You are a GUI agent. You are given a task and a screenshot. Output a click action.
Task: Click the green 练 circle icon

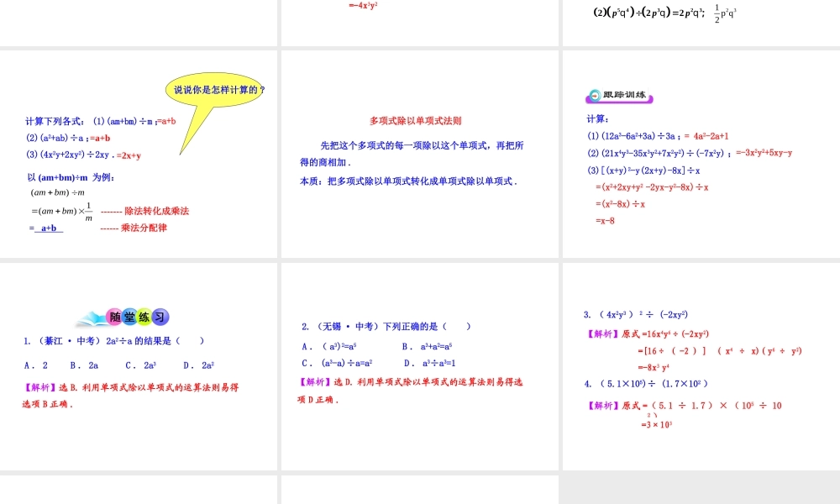coord(144,317)
